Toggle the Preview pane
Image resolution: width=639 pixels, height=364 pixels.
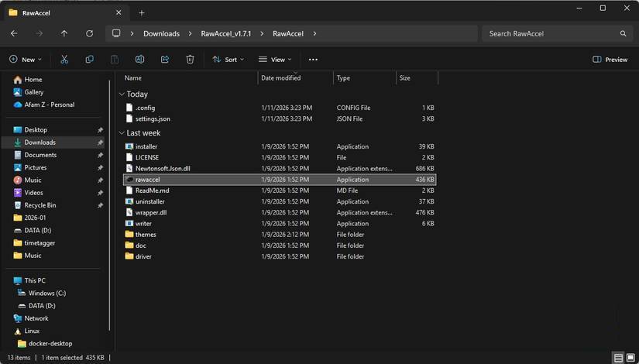(610, 60)
